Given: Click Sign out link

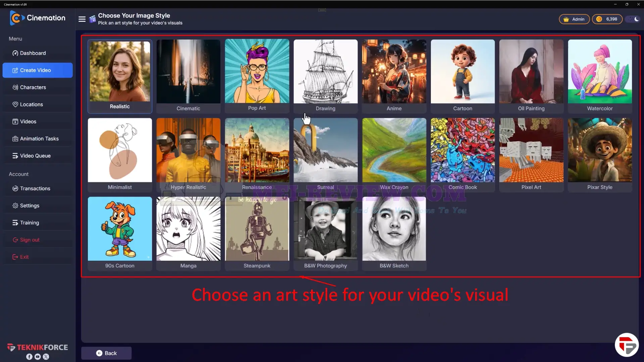Looking at the screenshot, I should point(38,240).
